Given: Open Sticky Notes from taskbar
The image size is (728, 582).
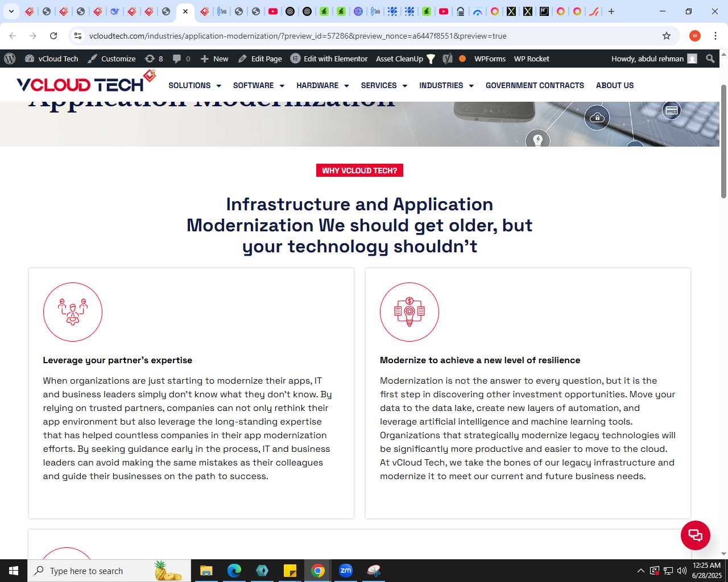Looking at the screenshot, I should (x=289, y=571).
